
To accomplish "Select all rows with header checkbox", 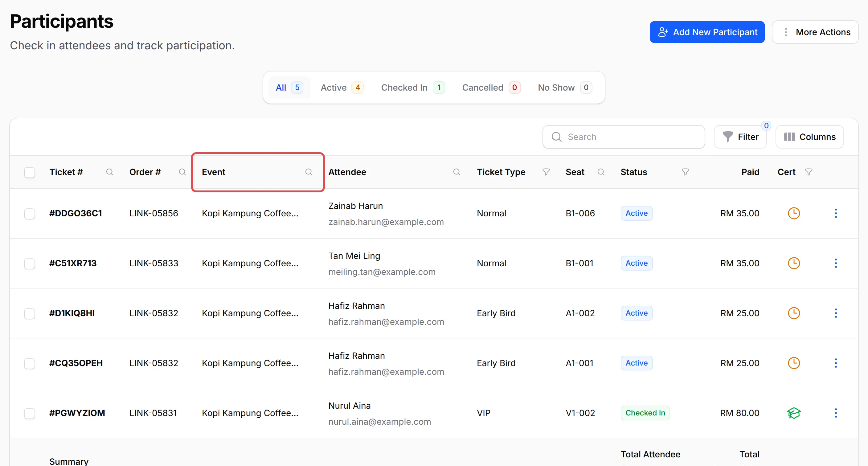I will [30, 173].
